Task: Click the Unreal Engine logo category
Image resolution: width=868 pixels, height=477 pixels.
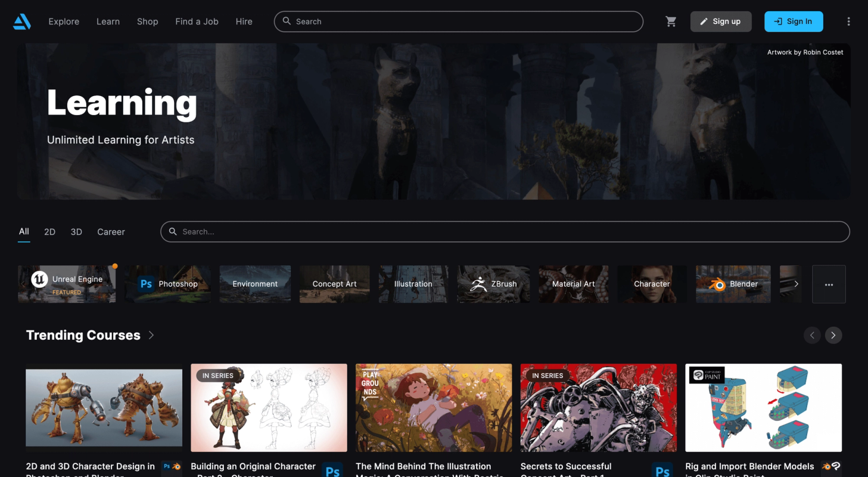Action: tap(67, 284)
